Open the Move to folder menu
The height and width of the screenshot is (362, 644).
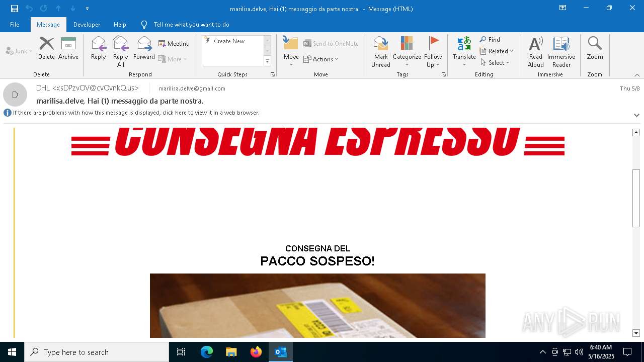[x=291, y=52]
